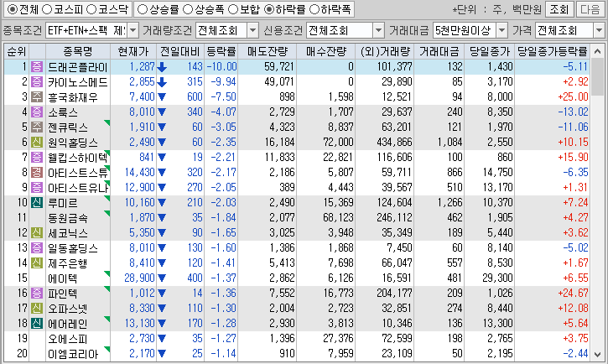Click the vertical scrollbar thumb
The height and width of the screenshot is (364, 608).
pos(598,77)
